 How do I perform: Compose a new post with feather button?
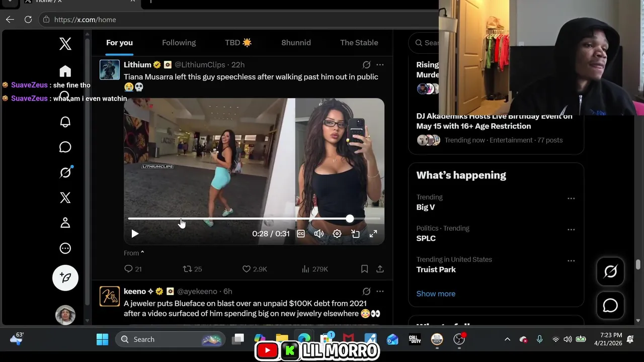(x=65, y=278)
